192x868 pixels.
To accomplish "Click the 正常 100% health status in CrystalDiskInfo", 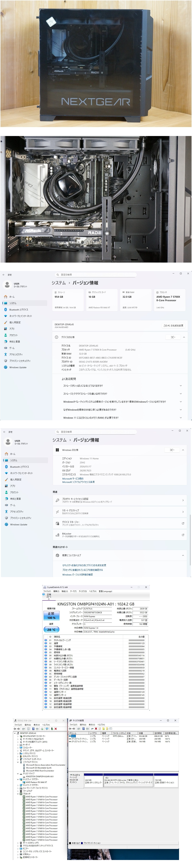I will pos(51,615).
